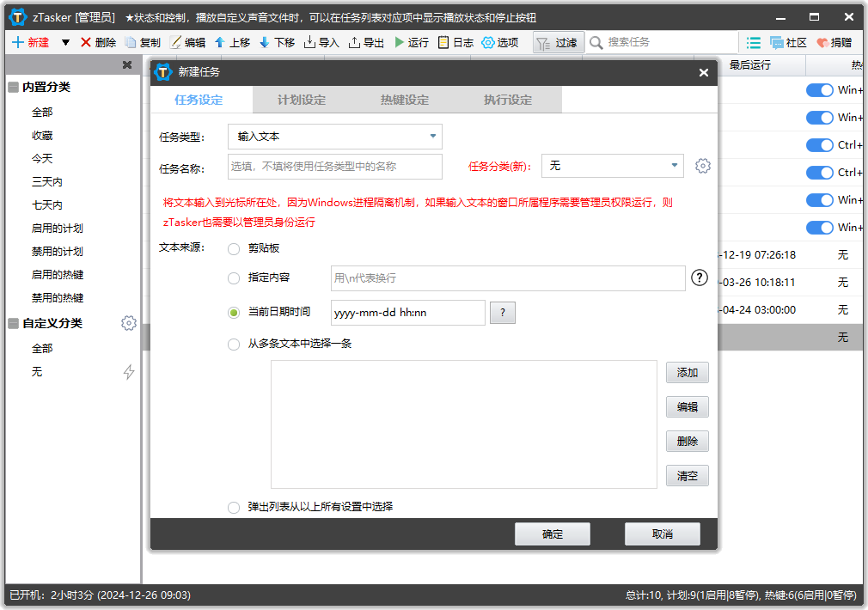
Task: Open the 任务分类(新) dropdown
Action: pos(612,165)
